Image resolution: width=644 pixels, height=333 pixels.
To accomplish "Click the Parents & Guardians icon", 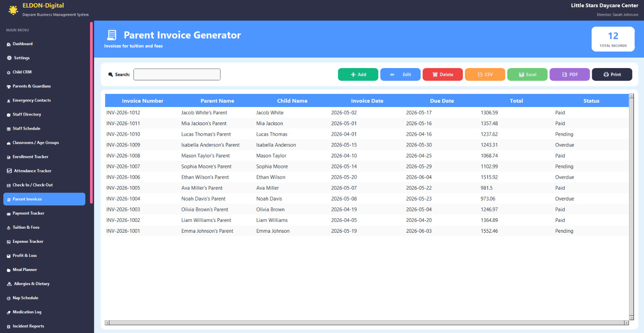I will 8,87.
